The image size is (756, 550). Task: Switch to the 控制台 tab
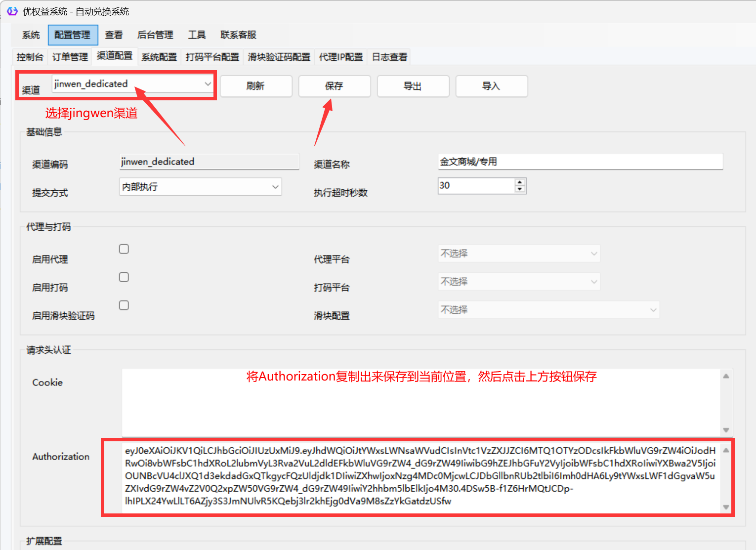tap(30, 57)
